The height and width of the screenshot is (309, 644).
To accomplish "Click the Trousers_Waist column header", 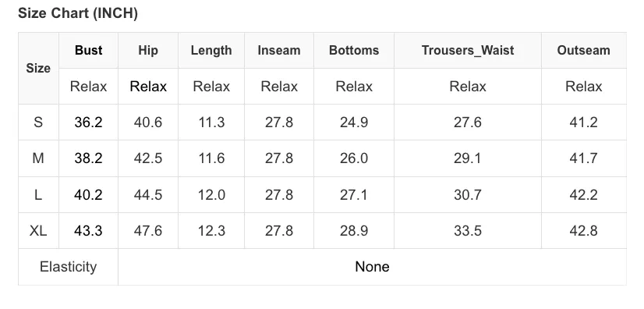I will (x=467, y=51).
